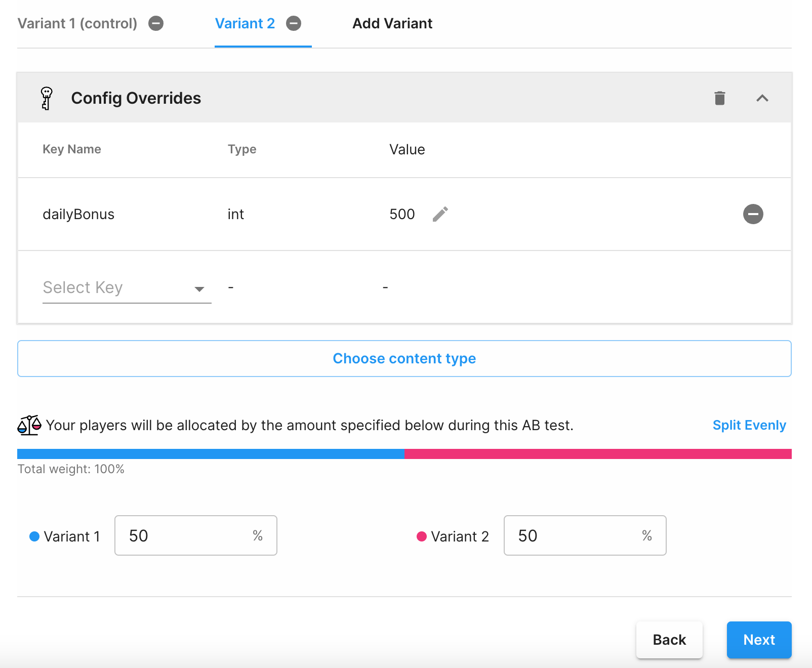Viewport: 812px width, 668px height.
Task: Remove Variant 2 using its minus icon
Action: pyautogui.click(x=294, y=23)
